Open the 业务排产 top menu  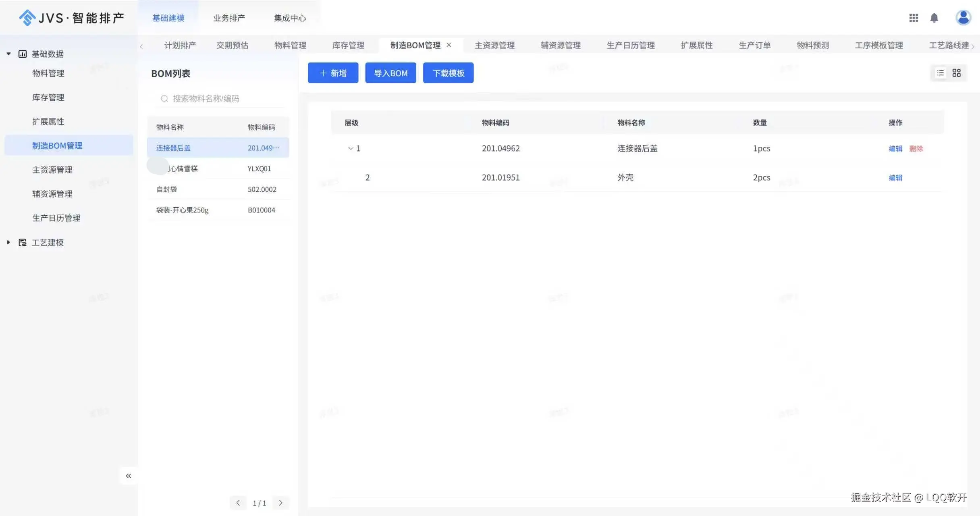point(229,18)
